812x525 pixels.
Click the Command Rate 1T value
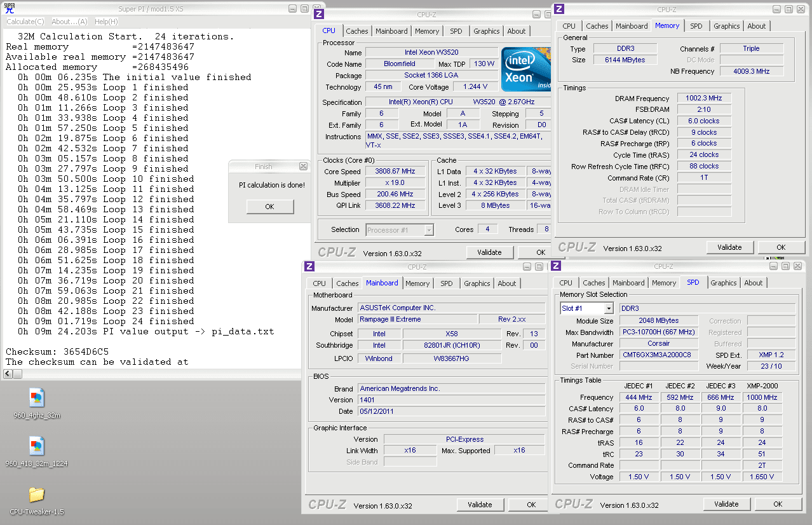click(x=704, y=178)
